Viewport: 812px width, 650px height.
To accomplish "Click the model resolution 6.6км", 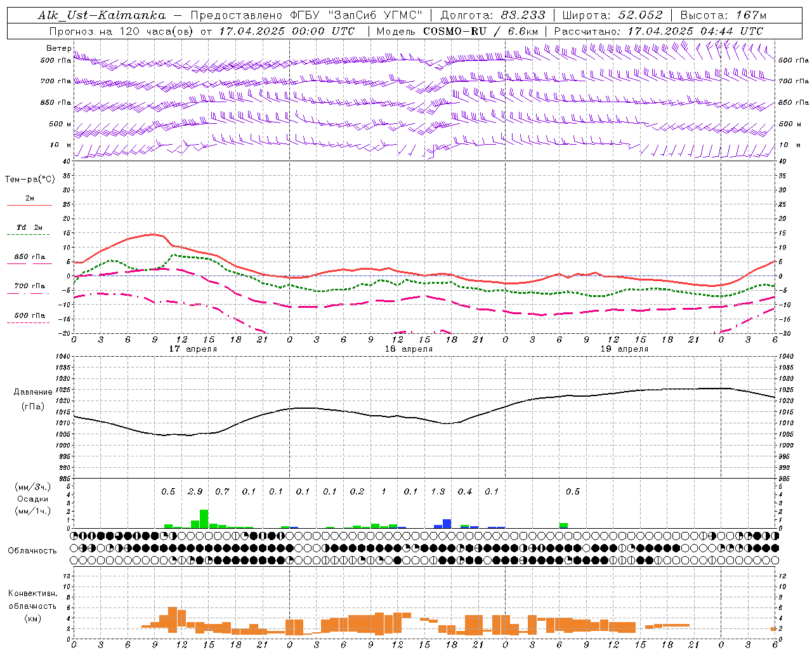I will [x=522, y=31].
